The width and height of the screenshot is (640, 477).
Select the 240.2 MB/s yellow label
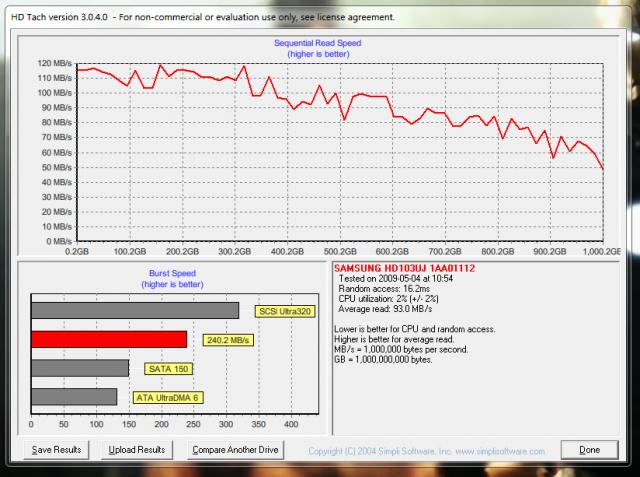pos(226,340)
